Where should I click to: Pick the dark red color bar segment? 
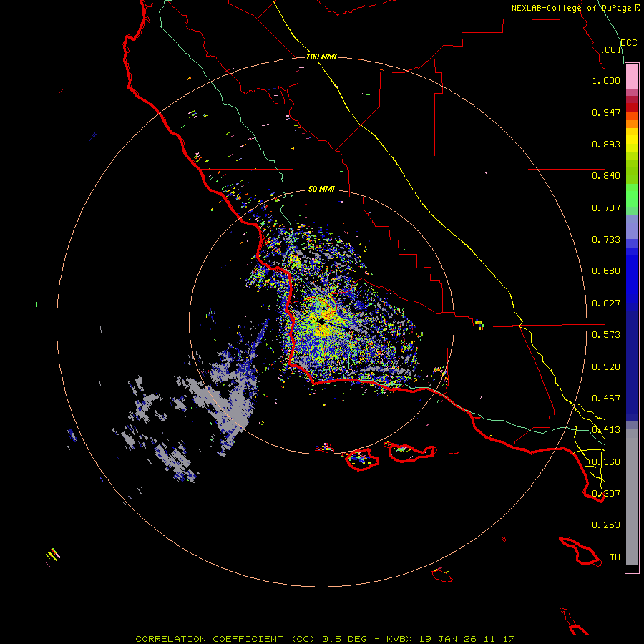(632, 107)
